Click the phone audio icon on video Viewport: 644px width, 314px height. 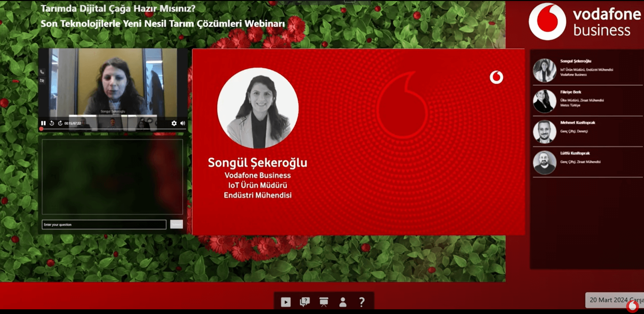(42, 72)
